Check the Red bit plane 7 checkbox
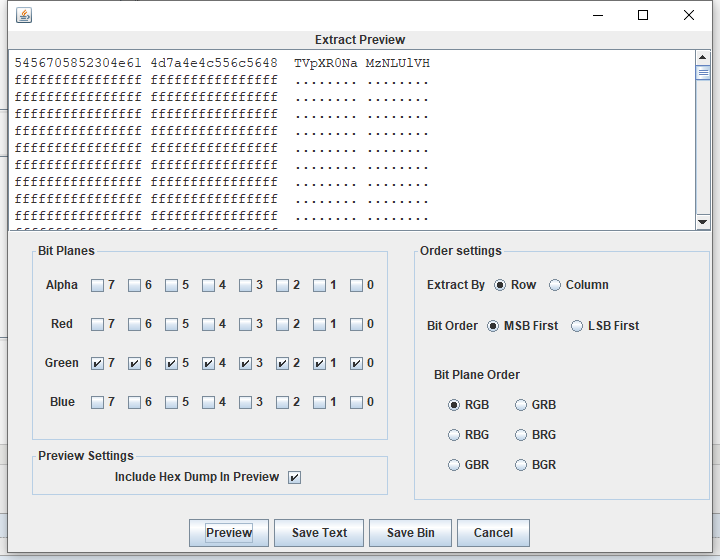Viewport: 720px width, 560px height. coord(97,325)
